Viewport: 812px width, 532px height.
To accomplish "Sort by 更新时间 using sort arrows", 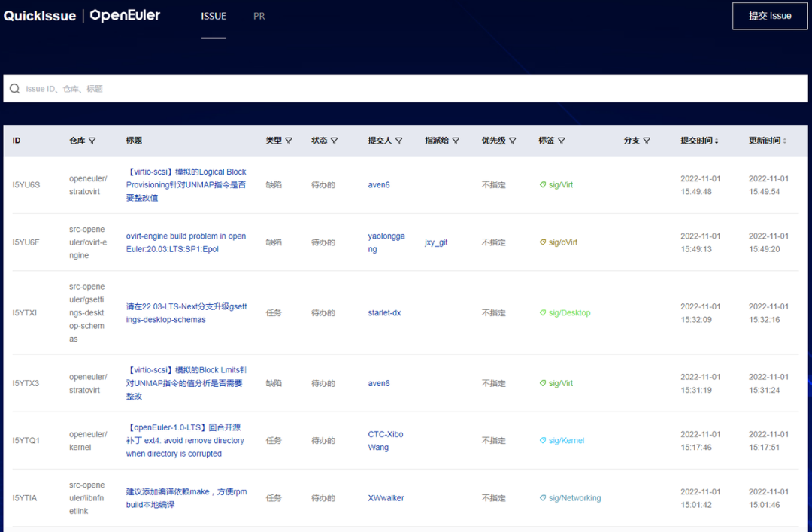I will pyautogui.click(x=785, y=141).
